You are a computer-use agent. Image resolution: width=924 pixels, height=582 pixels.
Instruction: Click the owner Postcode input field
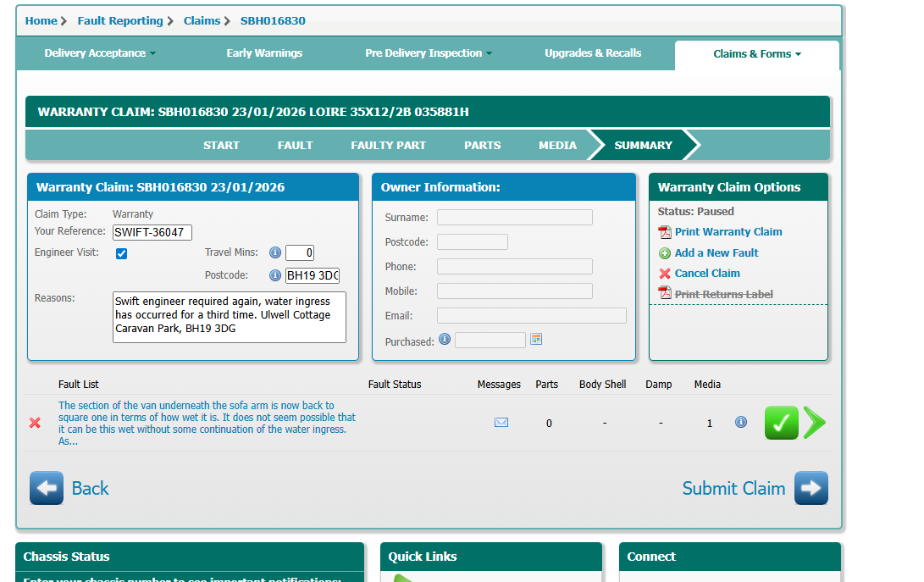pyautogui.click(x=472, y=241)
